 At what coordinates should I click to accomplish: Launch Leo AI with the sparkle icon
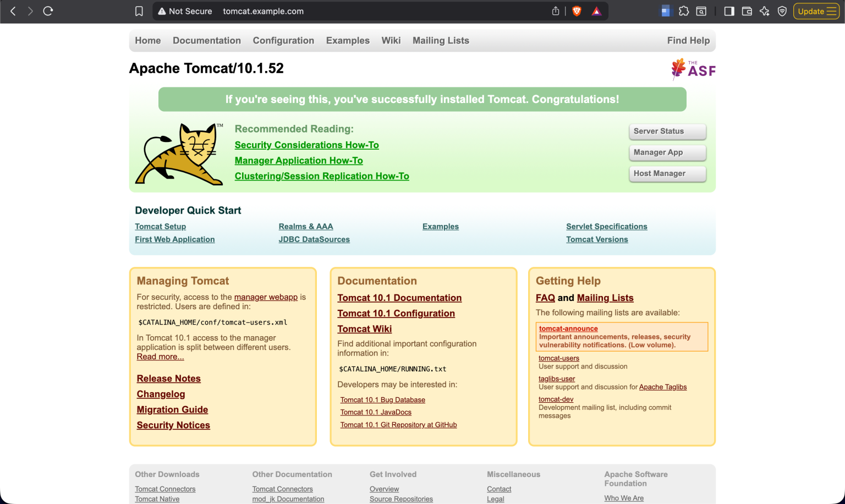765,10
